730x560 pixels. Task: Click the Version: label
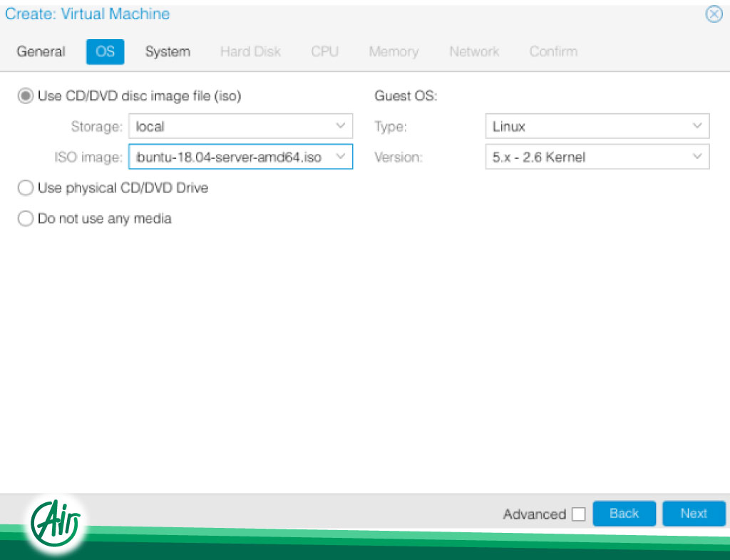tap(399, 157)
